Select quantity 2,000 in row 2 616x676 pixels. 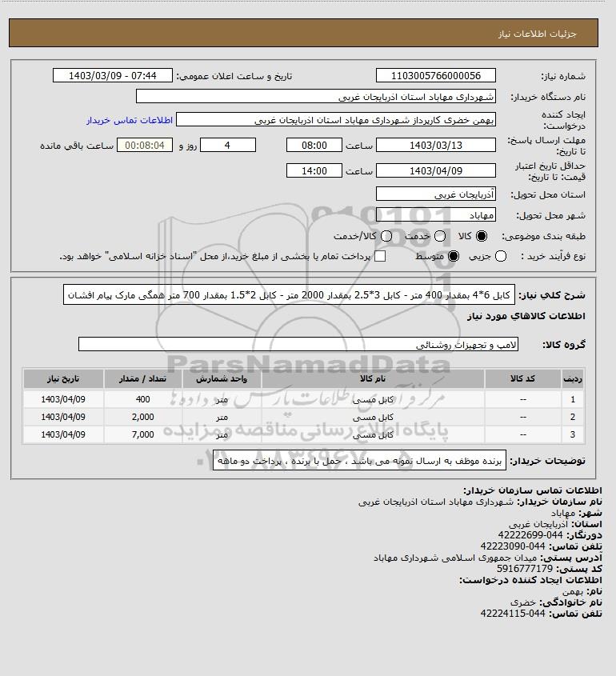[x=142, y=417]
